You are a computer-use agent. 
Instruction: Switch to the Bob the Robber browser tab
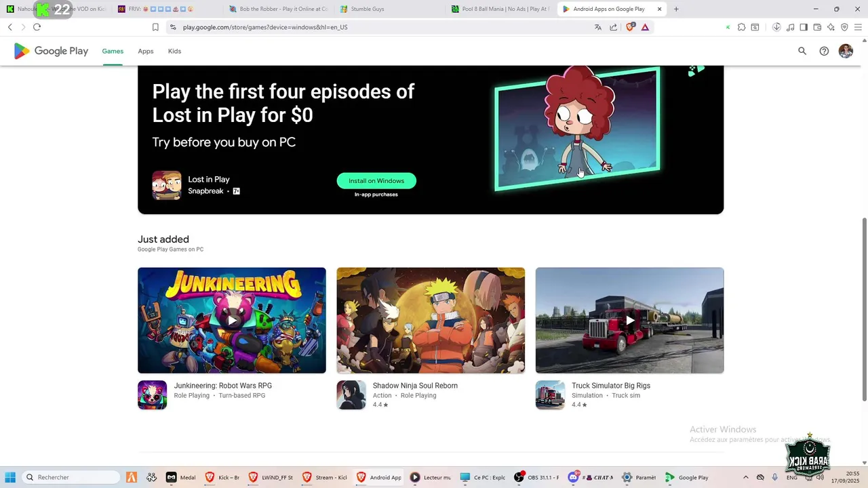pos(278,9)
